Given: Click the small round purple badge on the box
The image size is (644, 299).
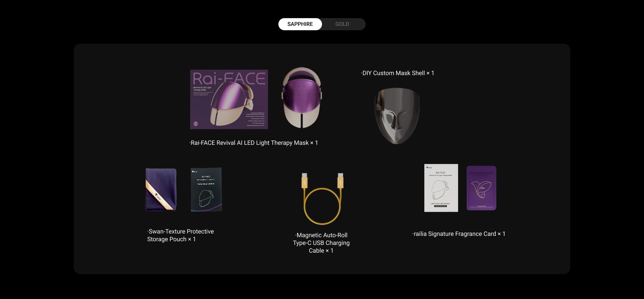Looking at the screenshot, I should tap(196, 124).
